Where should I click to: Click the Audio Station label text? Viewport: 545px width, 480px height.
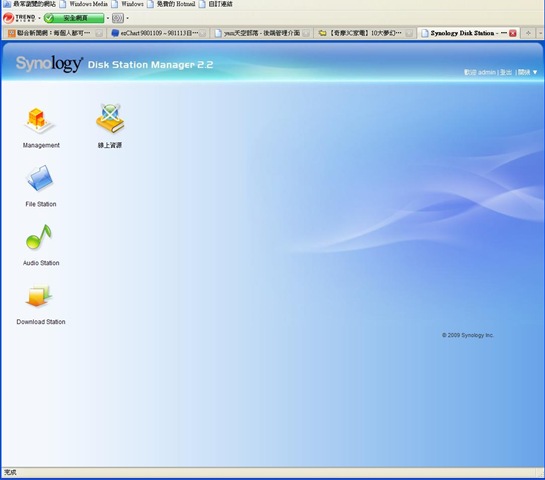41,263
